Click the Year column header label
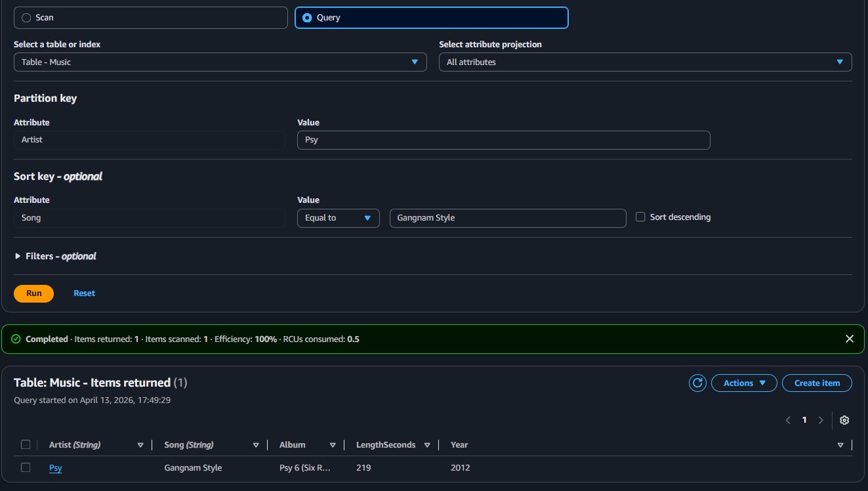 click(x=459, y=445)
